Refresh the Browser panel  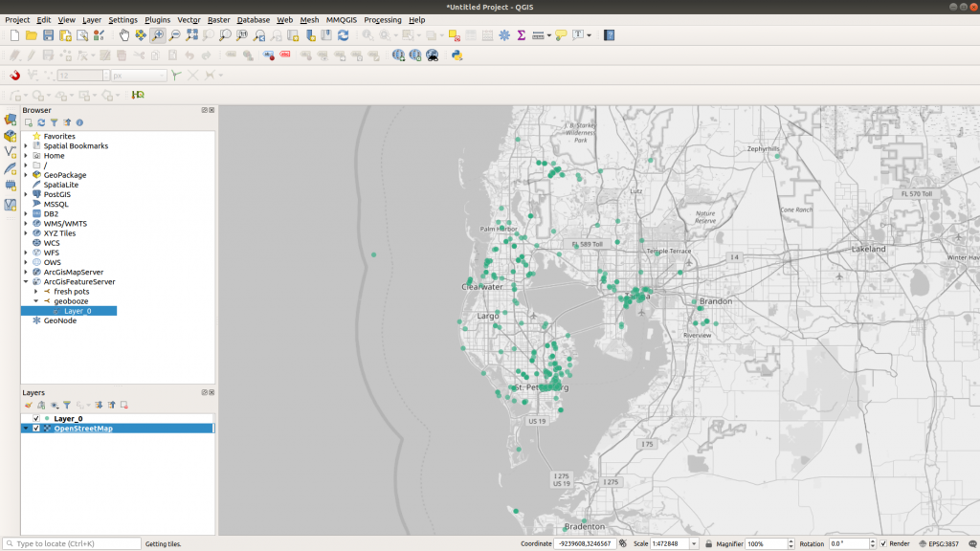pyautogui.click(x=41, y=123)
